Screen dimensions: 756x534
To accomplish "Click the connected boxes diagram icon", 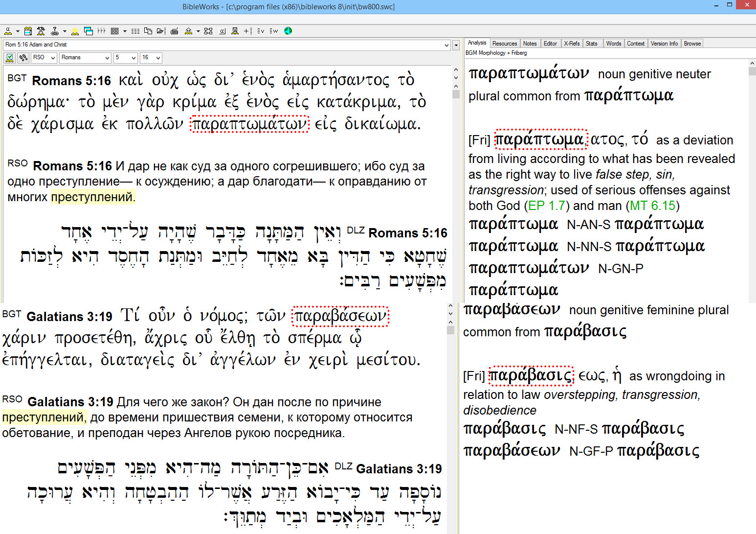I will (208, 31).
